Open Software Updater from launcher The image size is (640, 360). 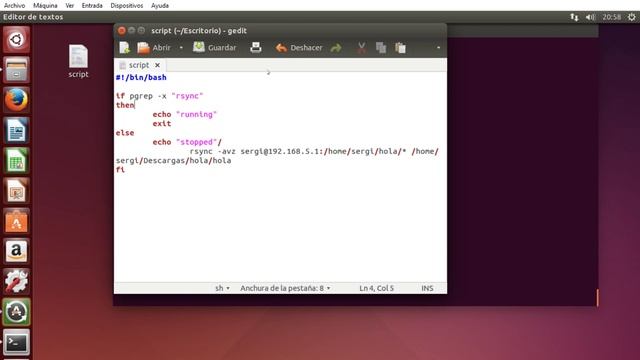pos(16,312)
